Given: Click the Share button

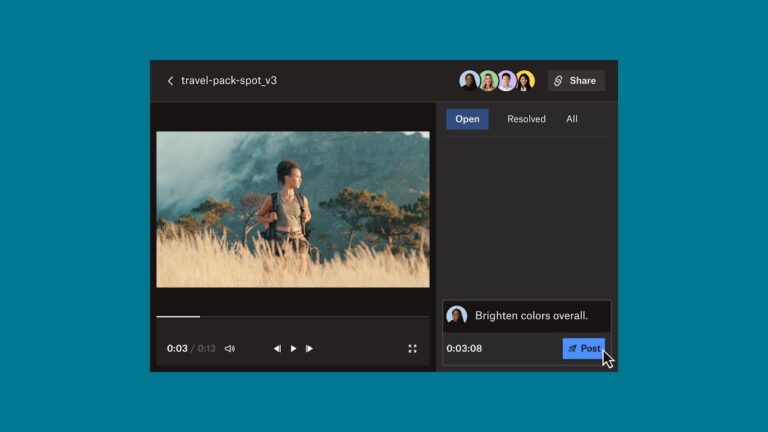Looking at the screenshot, I should click(576, 81).
